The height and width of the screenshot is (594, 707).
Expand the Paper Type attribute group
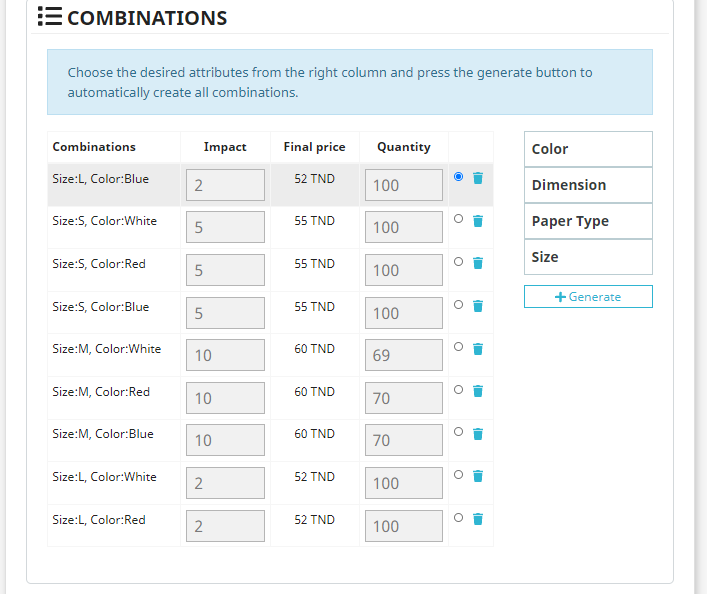click(588, 221)
